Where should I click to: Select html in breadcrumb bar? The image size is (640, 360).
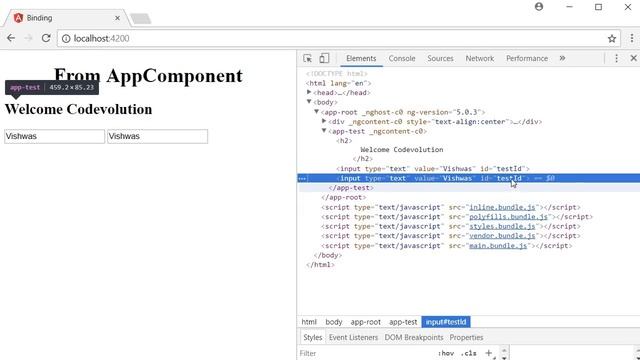(309, 322)
